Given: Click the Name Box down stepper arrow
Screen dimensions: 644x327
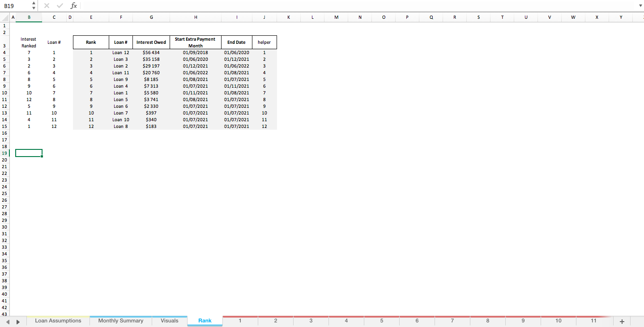Looking at the screenshot, I should pos(33,8).
